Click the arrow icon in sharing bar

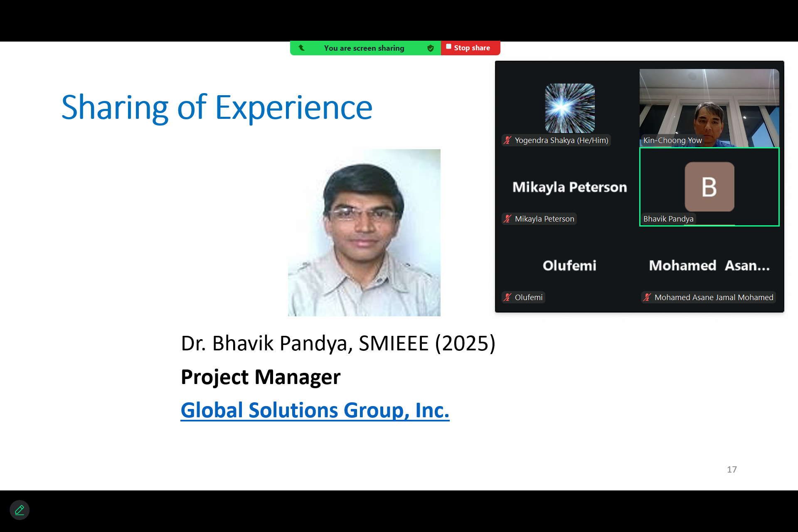coord(302,48)
